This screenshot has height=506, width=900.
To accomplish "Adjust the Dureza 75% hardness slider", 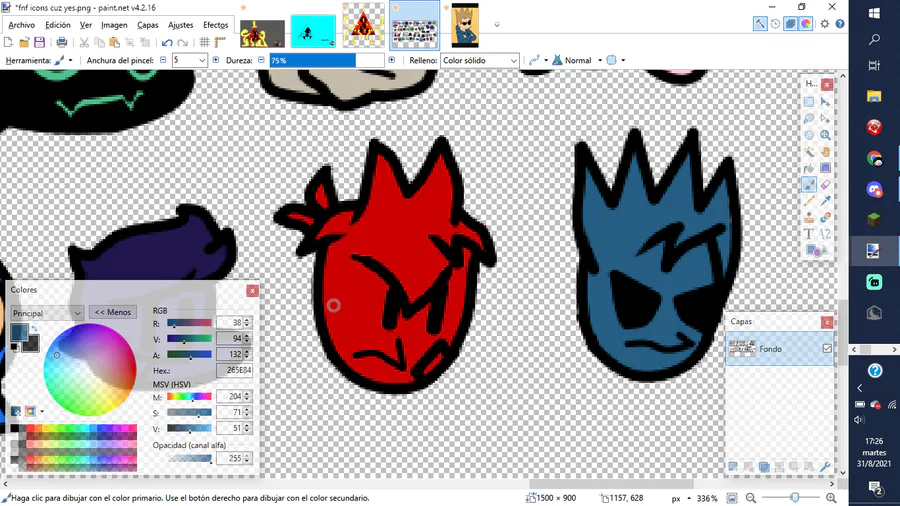I will [327, 60].
